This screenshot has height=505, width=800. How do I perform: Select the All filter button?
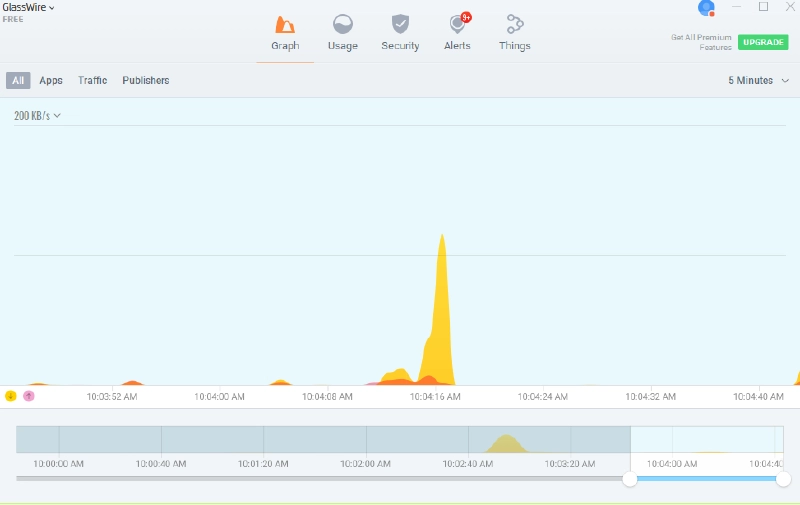tap(18, 80)
